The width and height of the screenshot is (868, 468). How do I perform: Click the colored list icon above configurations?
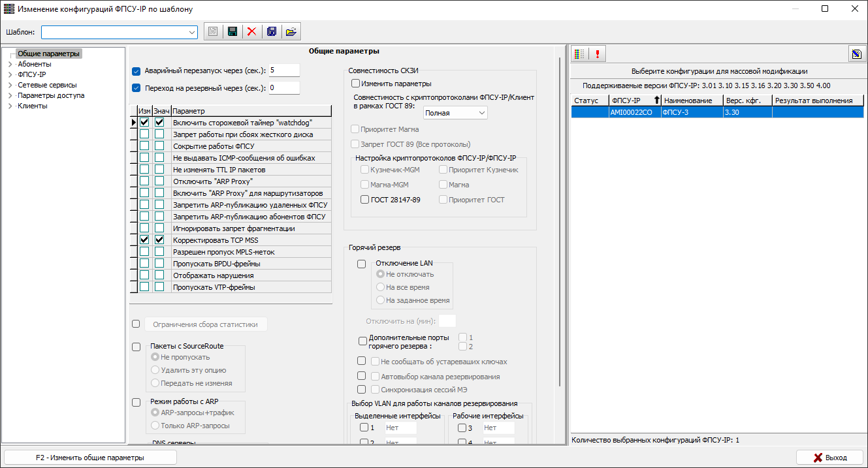click(x=579, y=54)
